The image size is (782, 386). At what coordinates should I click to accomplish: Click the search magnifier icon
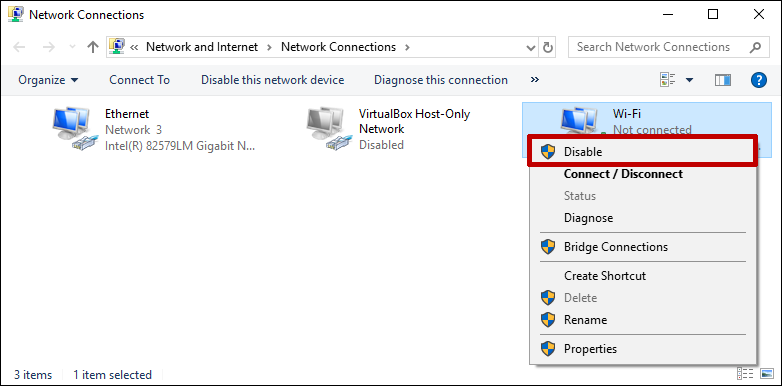tap(755, 47)
